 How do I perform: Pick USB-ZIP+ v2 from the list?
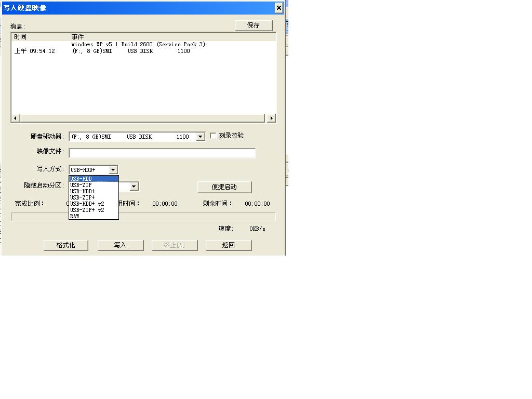tap(94, 210)
